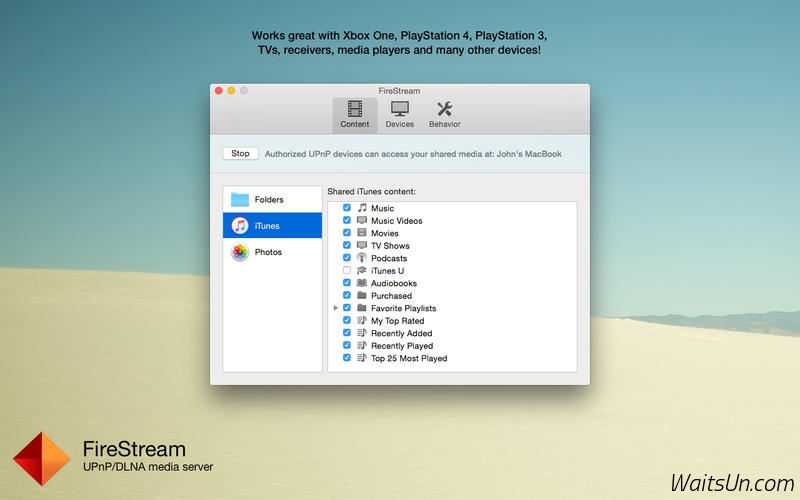Select Folders in the source sidebar
The width and height of the screenshot is (800, 500).
[272, 199]
